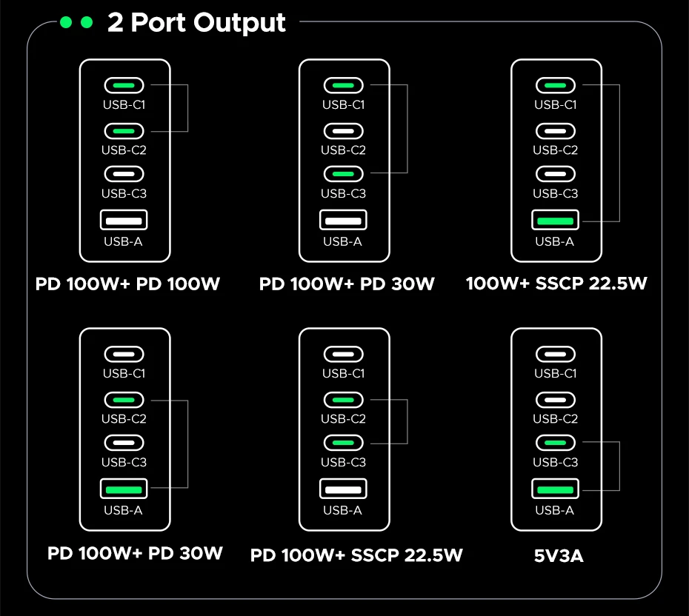689x616 pixels.
Task: Click the second green dot beside 2 Port Output
Action: pyautogui.click(x=87, y=22)
